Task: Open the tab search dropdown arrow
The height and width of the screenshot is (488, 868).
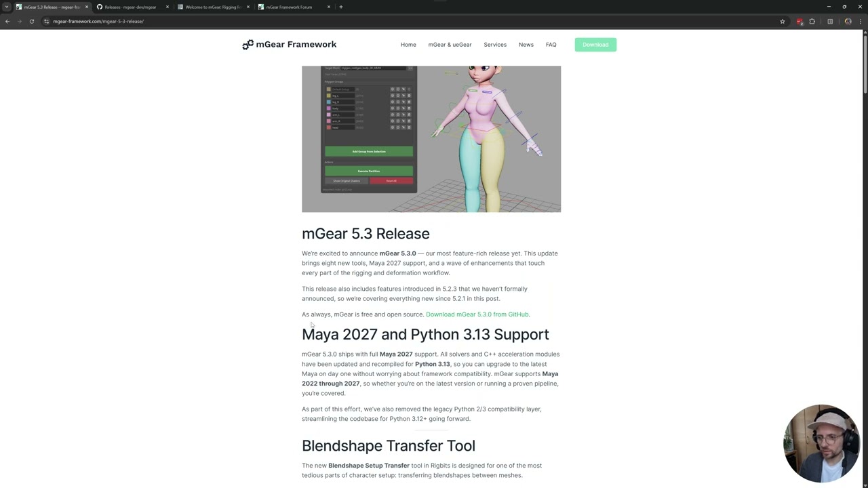Action: point(6,7)
